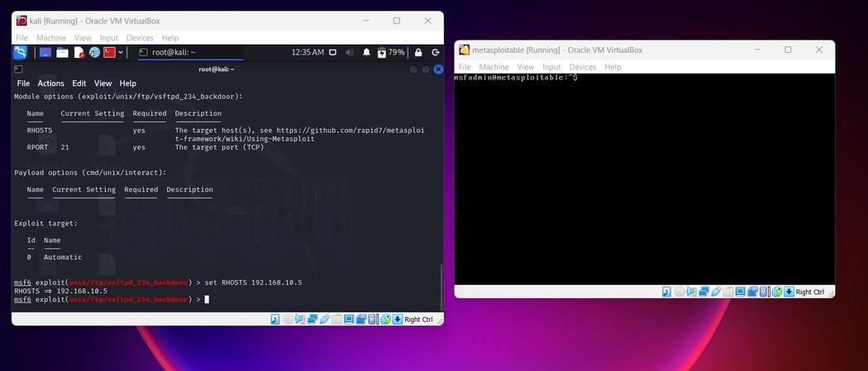Select the root@kali taskbar window button
The image size is (868, 371).
click(x=190, y=53)
